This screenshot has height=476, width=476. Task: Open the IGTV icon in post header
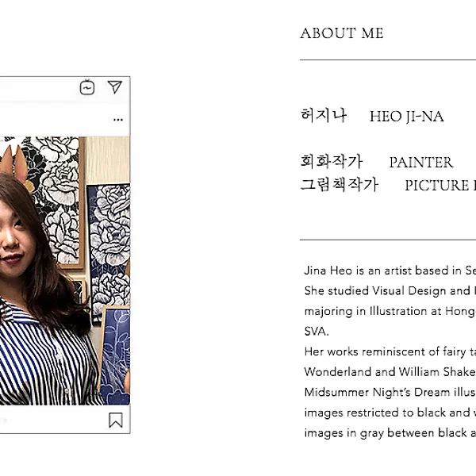87,87
